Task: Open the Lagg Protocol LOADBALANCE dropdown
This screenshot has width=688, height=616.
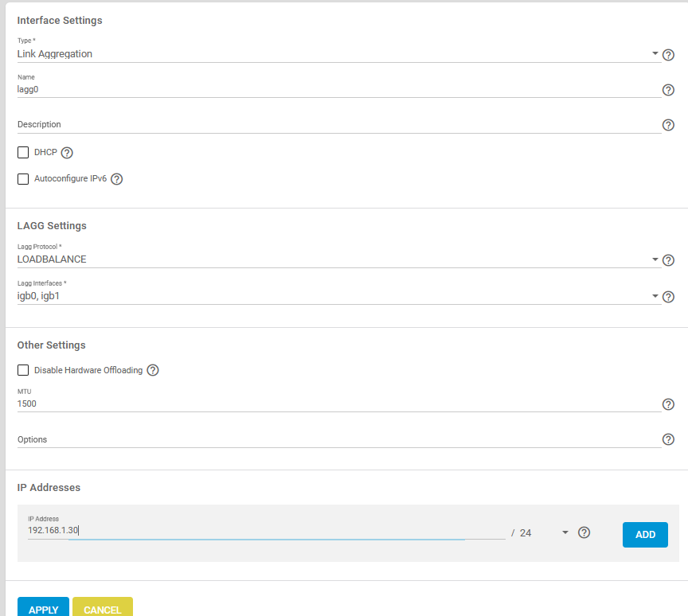Action: pos(338,259)
